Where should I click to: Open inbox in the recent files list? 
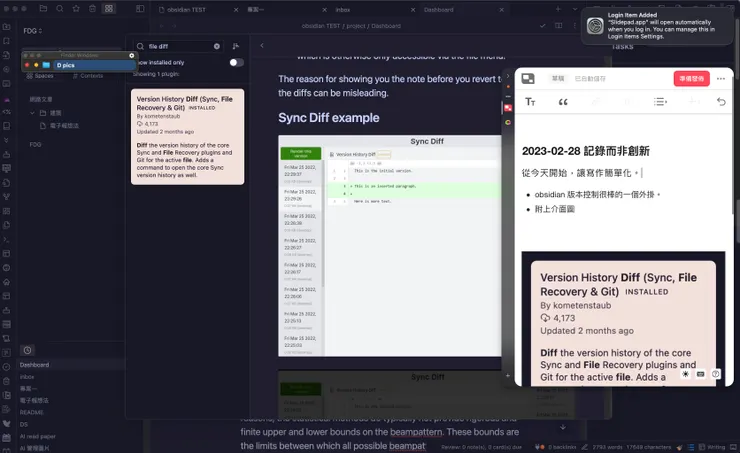[x=27, y=377]
